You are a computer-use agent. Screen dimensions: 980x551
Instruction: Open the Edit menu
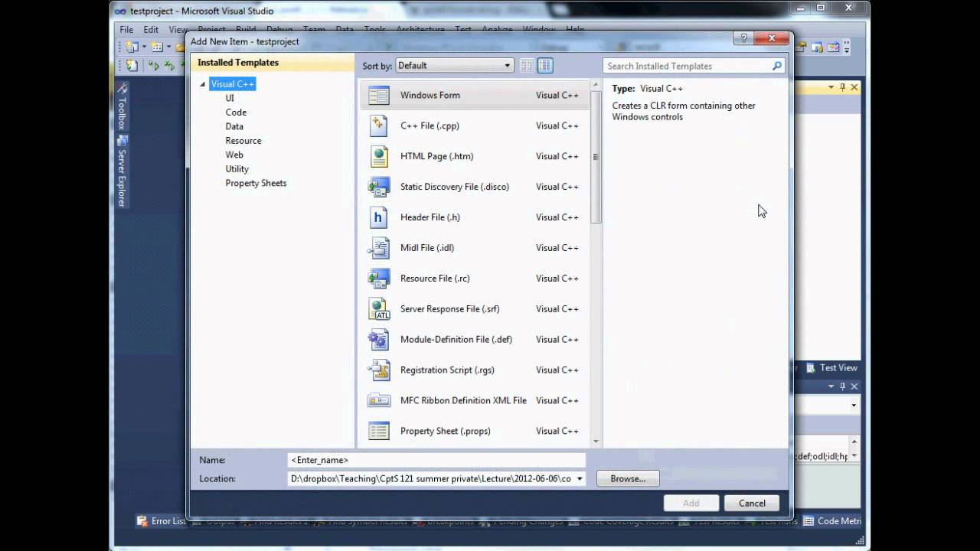pyautogui.click(x=151, y=30)
